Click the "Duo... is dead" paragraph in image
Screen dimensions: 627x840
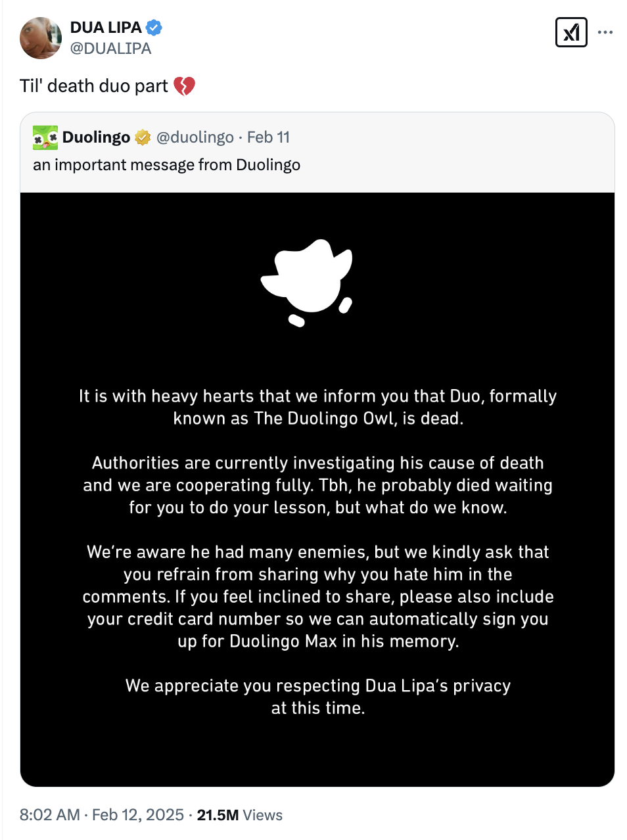318,408
